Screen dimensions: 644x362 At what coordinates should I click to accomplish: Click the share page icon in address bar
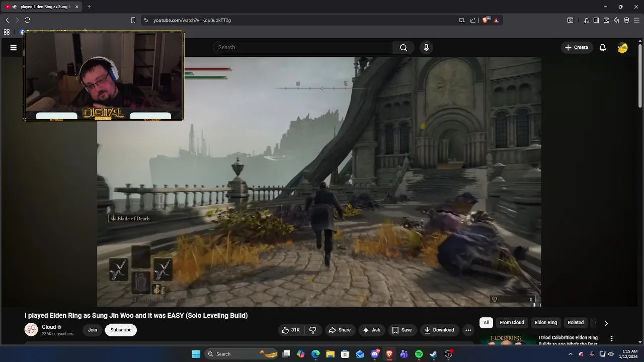pyautogui.click(x=473, y=20)
